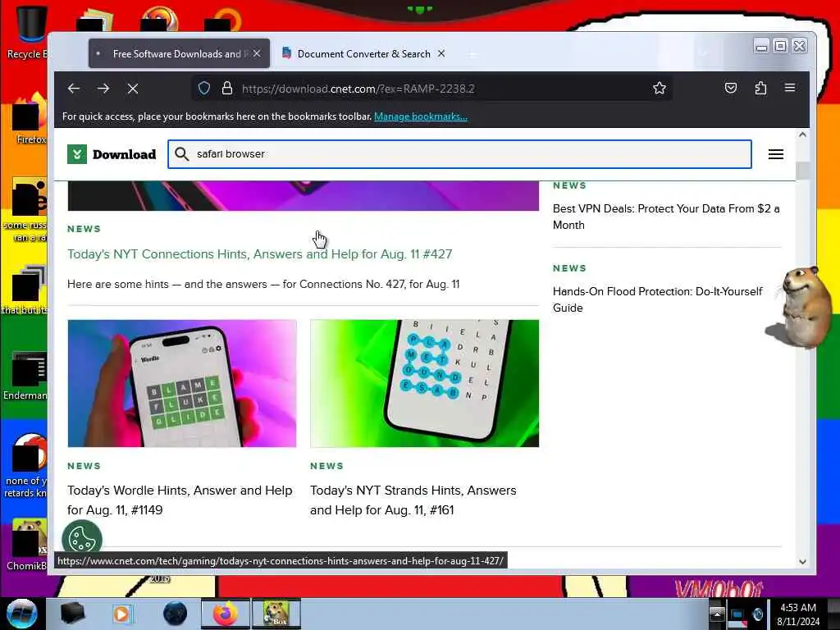Expand the list all tabs dropdown
Image resolution: width=840 pixels, height=630 pixels.
point(703,53)
